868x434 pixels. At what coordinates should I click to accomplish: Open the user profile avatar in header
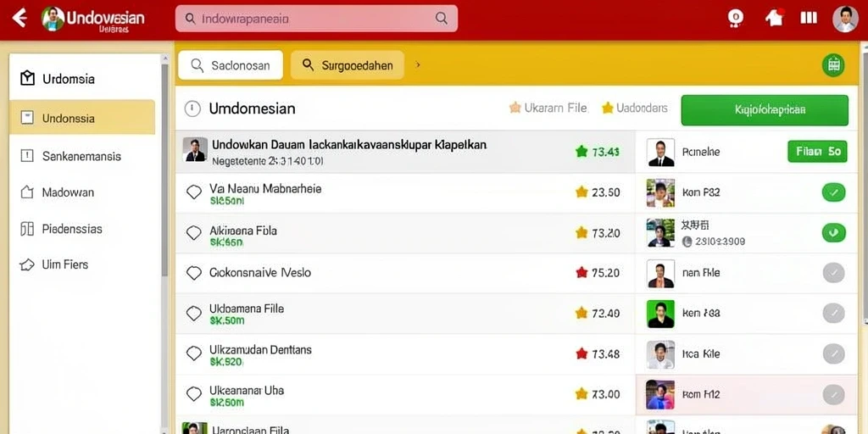[845, 19]
